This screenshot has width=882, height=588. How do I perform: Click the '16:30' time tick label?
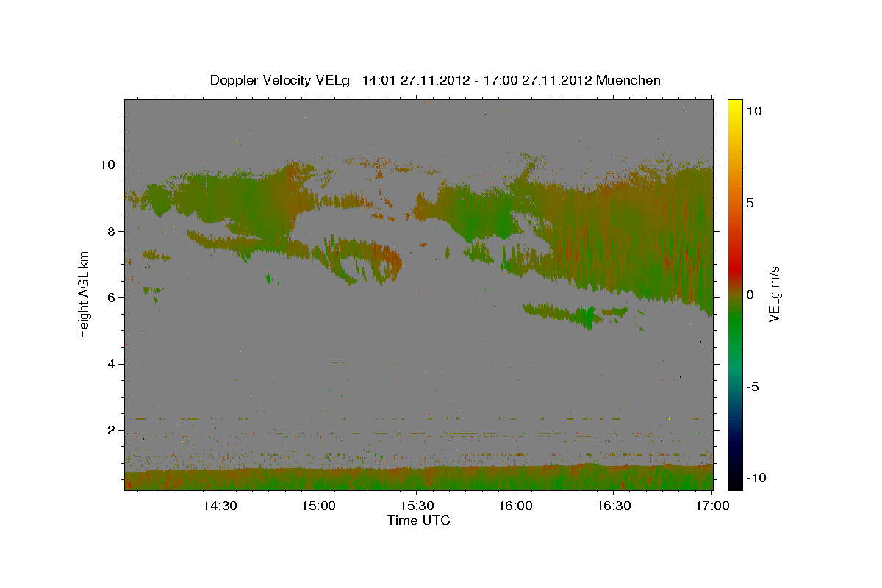coord(613,506)
